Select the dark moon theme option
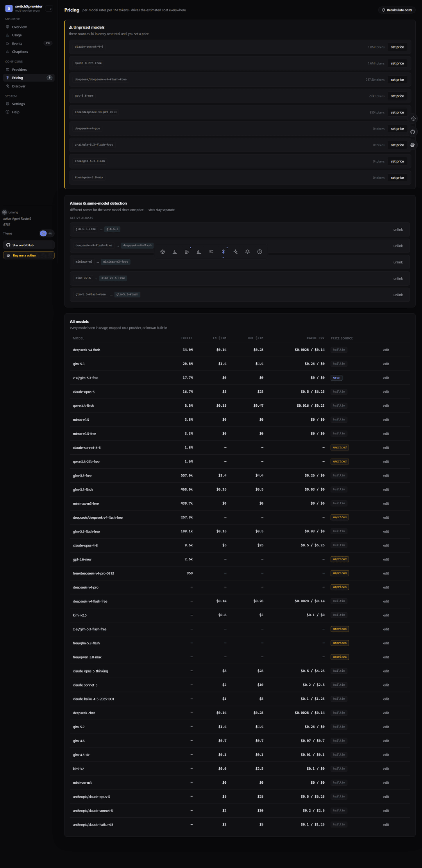Image resolution: width=422 pixels, height=868 pixels. point(43,233)
